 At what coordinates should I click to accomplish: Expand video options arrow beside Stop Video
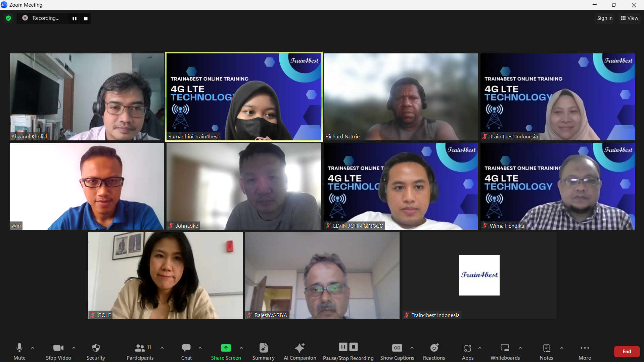74,348
